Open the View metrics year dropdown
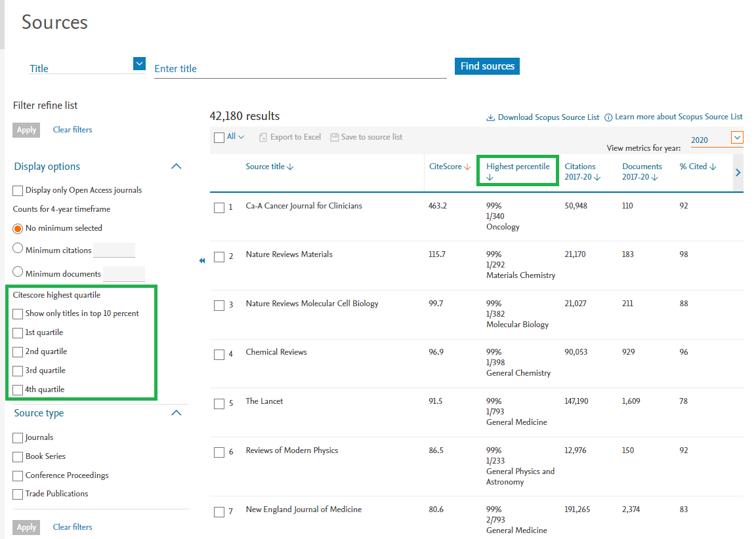 click(x=737, y=138)
